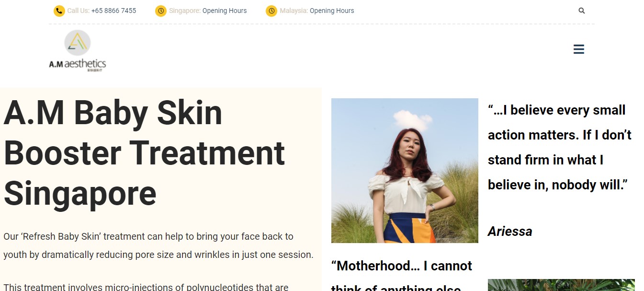Viewport: 644px width, 291px height.
Task: Click the Call Us label
Action: click(x=78, y=11)
